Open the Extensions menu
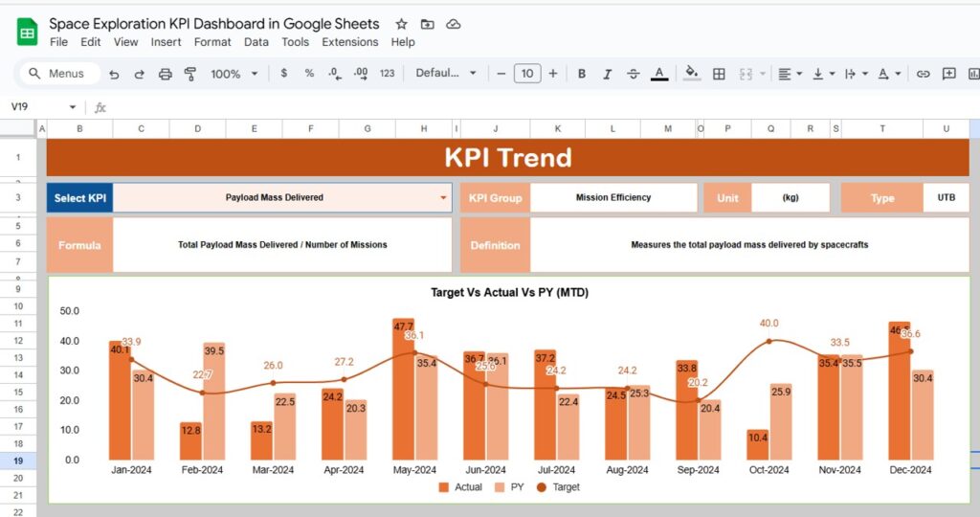This screenshot has height=517, width=980. click(350, 42)
